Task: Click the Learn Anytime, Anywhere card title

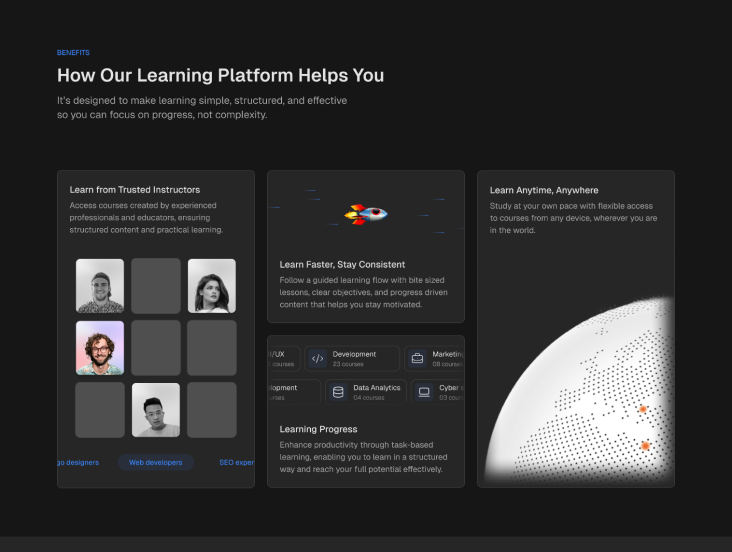Action: tap(544, 190)
